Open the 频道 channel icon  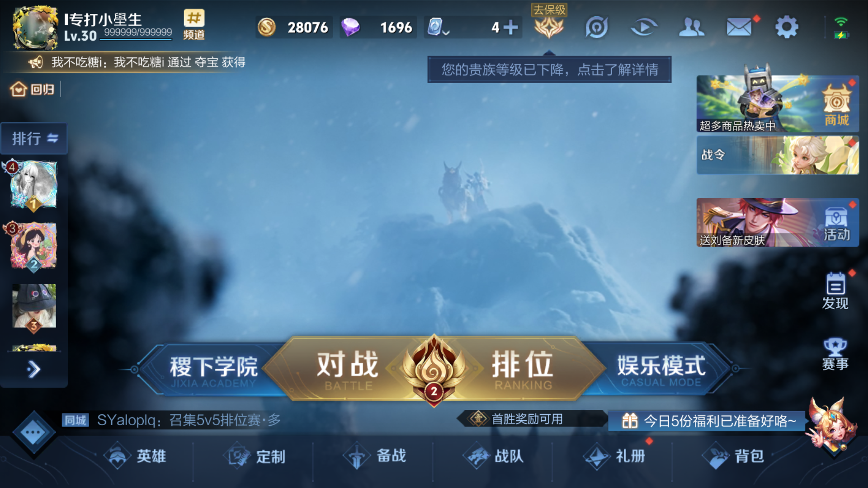(194, 25)
